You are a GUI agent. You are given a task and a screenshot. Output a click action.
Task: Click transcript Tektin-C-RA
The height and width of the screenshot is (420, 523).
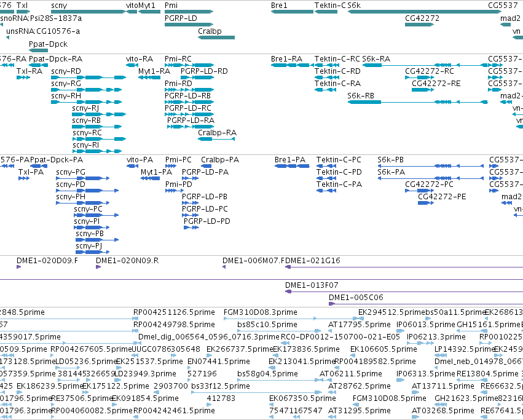(325, 90)
